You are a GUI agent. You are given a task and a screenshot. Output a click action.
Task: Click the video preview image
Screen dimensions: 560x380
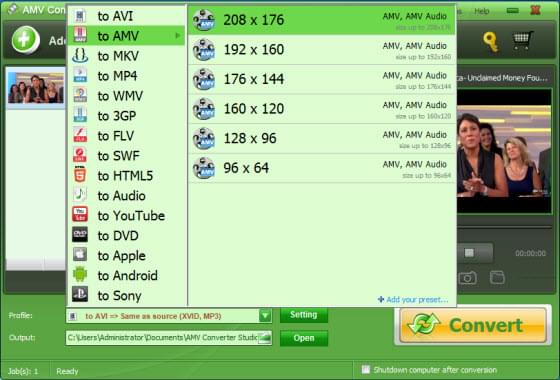coord(504,151)
